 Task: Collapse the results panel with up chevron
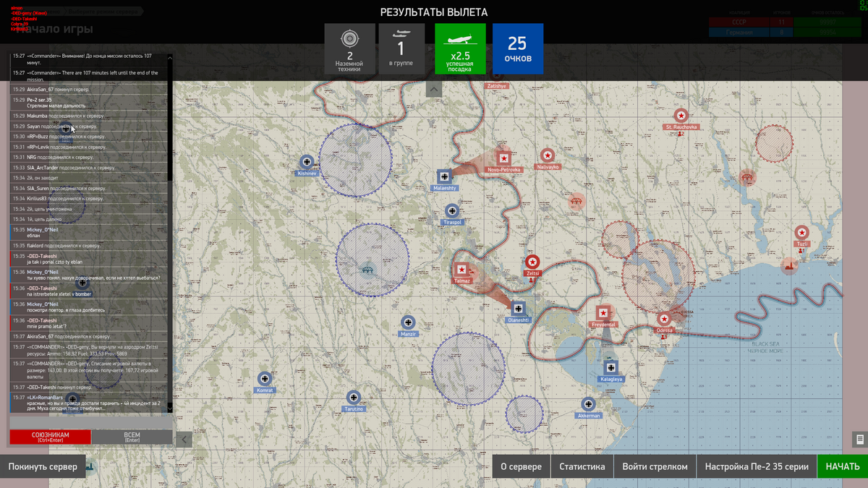[433, 89]
